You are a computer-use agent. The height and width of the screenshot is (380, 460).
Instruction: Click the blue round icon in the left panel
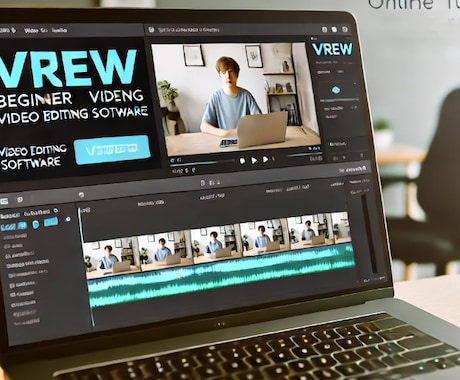coord(35,225)
